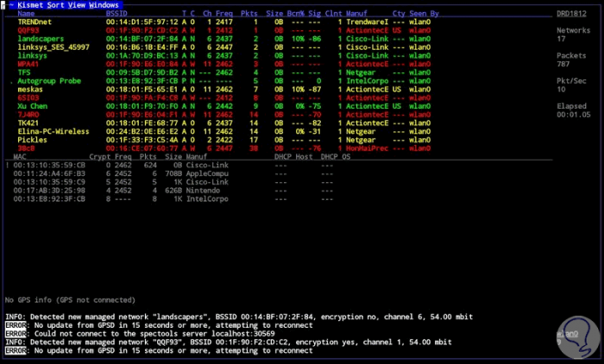Click the tilde menu indicator before Kismet
Viewport: 604px width, 364px height.
(x=11, y=5)
